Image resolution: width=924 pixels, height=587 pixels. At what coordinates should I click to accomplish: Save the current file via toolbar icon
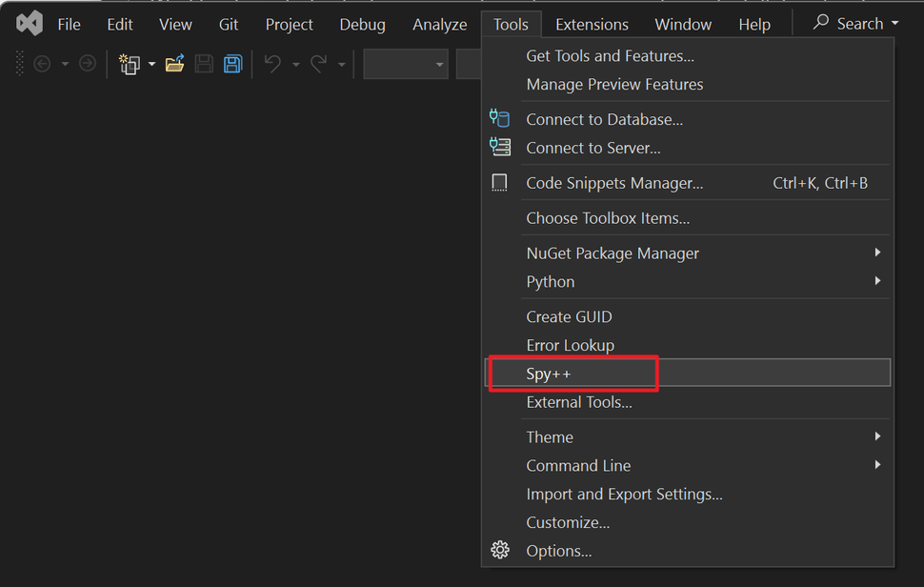tap(204, 64)
